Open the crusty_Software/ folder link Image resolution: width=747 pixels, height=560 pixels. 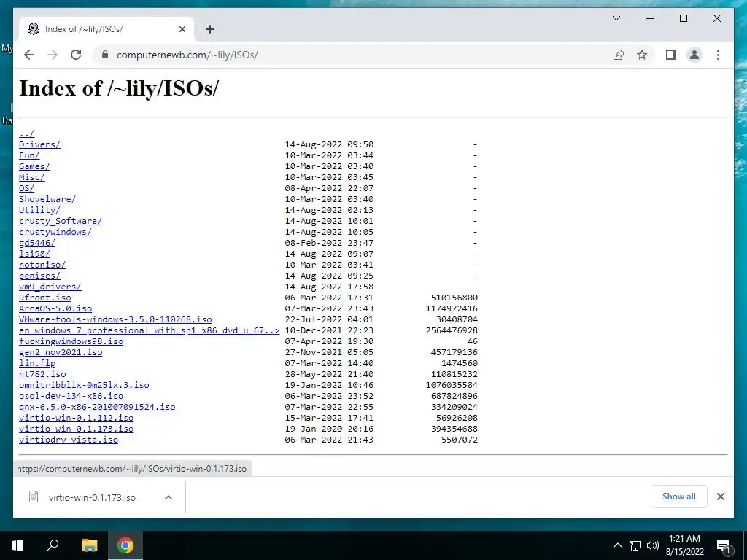coord(61,221)
